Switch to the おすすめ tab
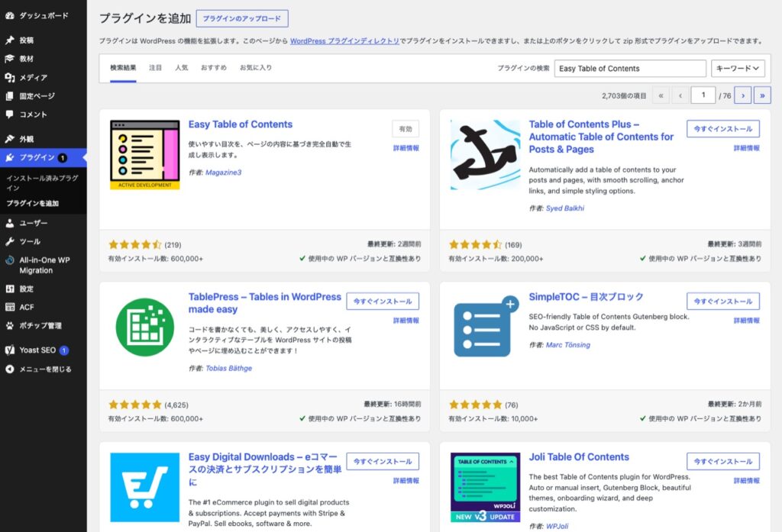The height and width of the screenshot is (532, 782). (214, 68)
